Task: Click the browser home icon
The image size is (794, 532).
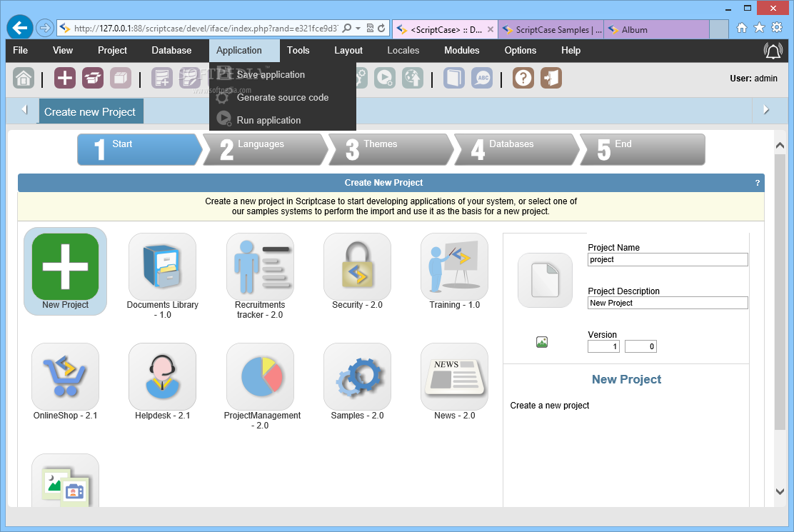Action: 741,28
